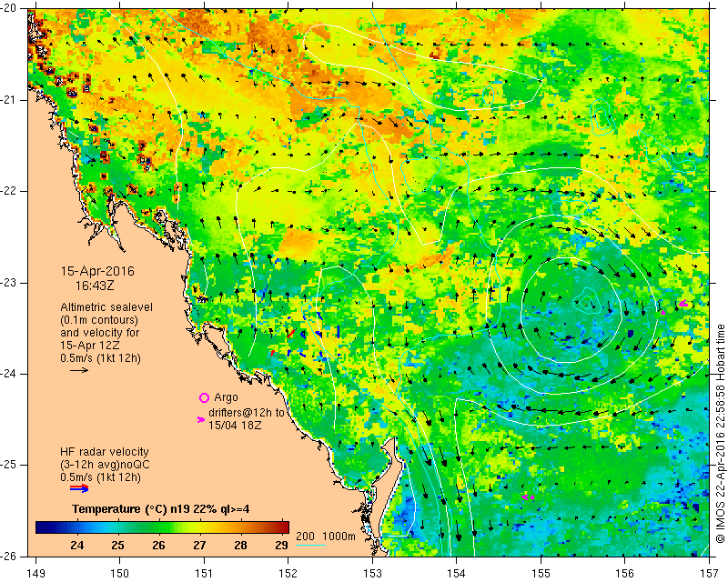Viewport: 728px width, 582px height.
Task: Click the magenta Argo circle symbol
Action: click(x=204, y=397)
